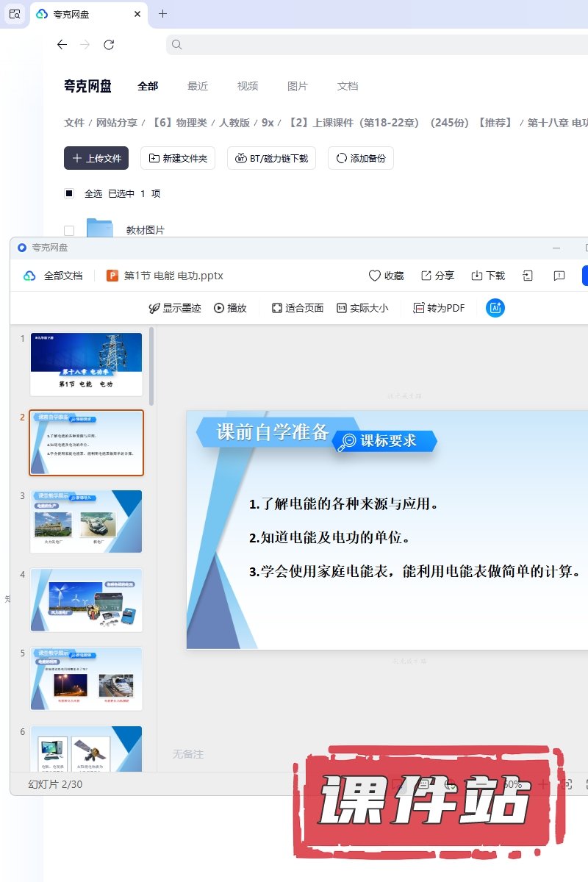This screenshot has width=588, height=882.
Task: Switch to the 文档 tab
Action: point(348,86)
